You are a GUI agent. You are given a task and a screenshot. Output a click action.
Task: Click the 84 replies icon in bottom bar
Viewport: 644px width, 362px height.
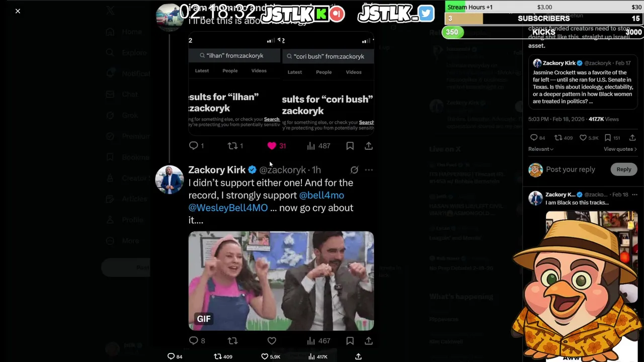point(171,356)
